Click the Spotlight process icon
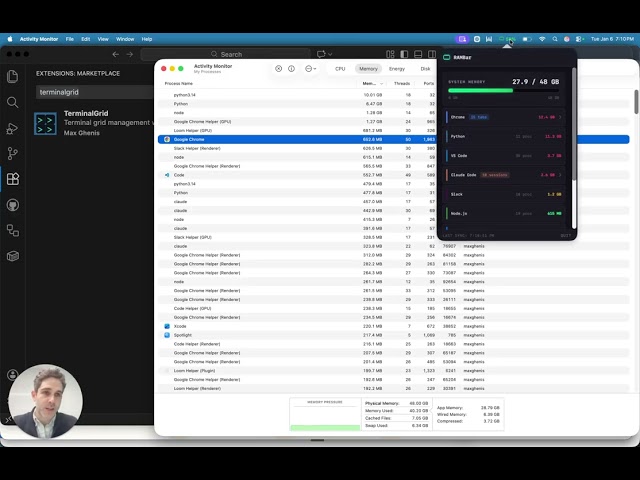This screenshot has width=640, height=480. (x=167, y=335)
